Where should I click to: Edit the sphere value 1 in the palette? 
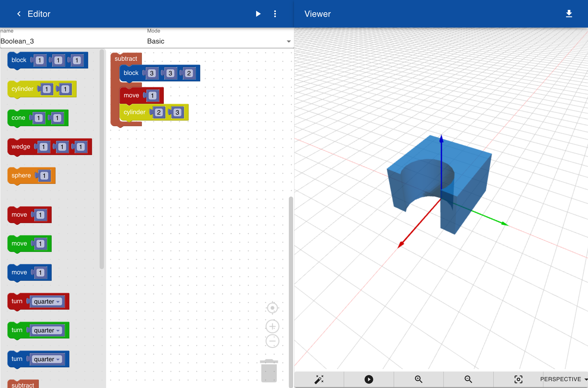44,176
